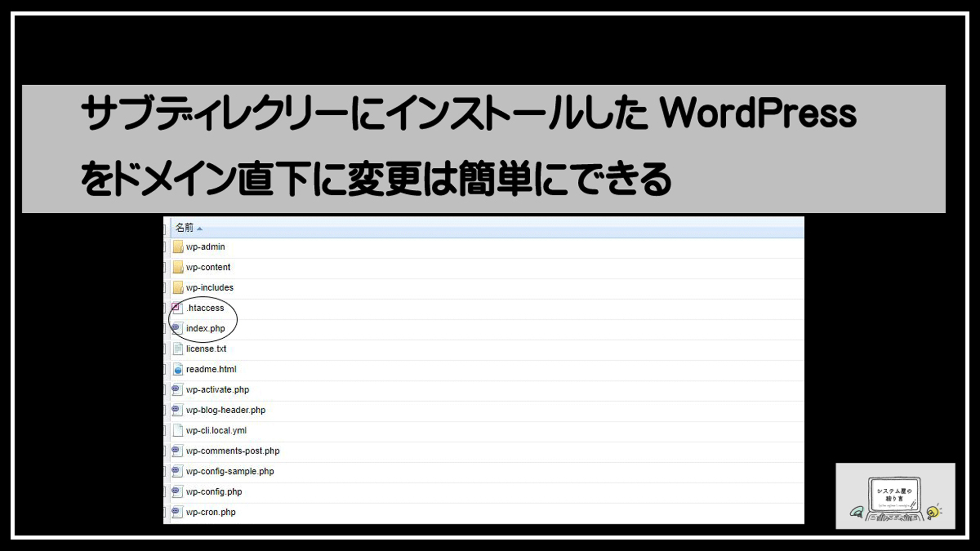Click the wp-config-sample.php file icon
This screenshot has width=980, height=551.
click(177, 471)
